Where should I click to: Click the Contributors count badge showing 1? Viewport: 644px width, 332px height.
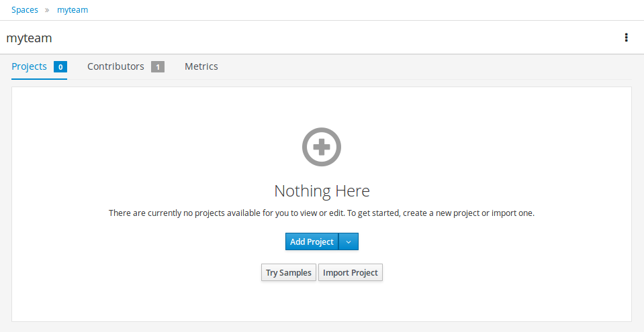pos(158,67)
